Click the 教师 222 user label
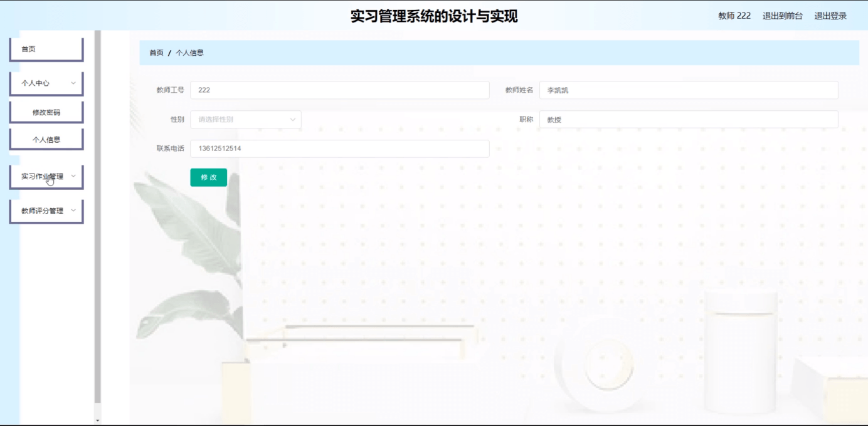Viewport: 868px width, 426px height. coord(734,16)
